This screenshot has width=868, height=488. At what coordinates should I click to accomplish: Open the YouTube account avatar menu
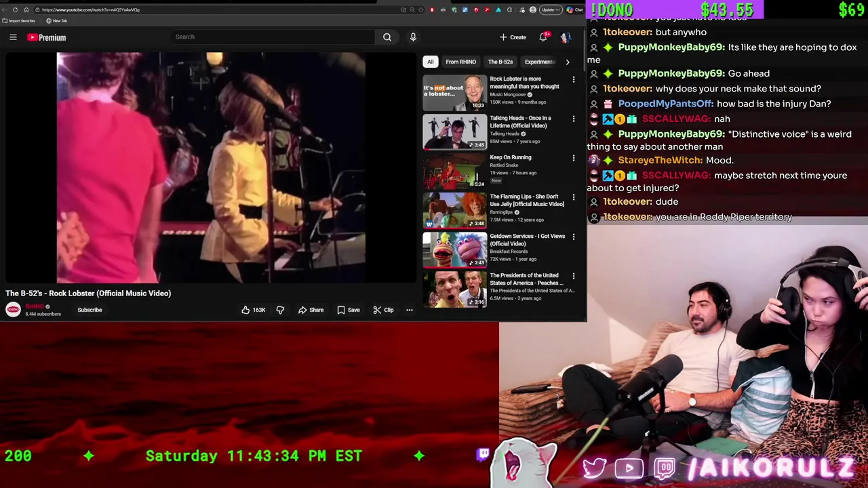[x=566, y=37]
